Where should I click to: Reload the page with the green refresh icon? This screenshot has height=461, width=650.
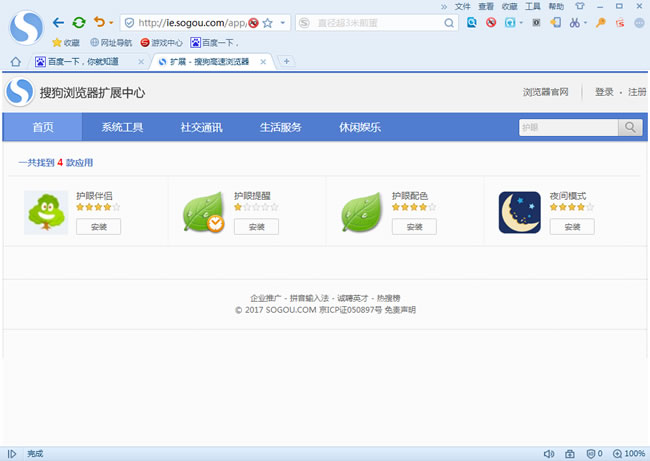tap(79, 22)
